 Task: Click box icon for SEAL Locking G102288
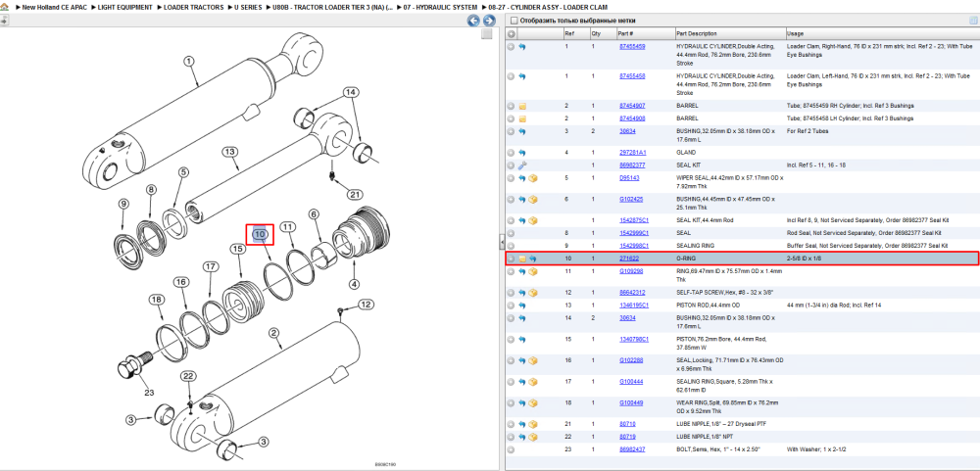tap(533, 360)
